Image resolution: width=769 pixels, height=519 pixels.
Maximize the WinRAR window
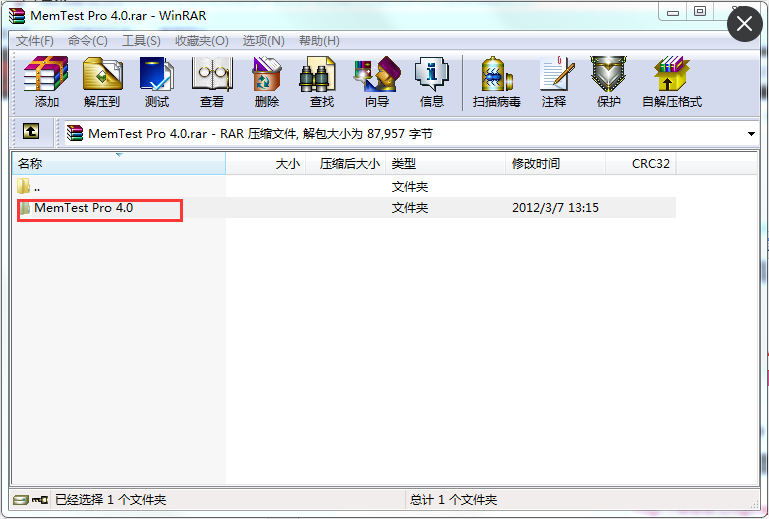pos(700,12)
